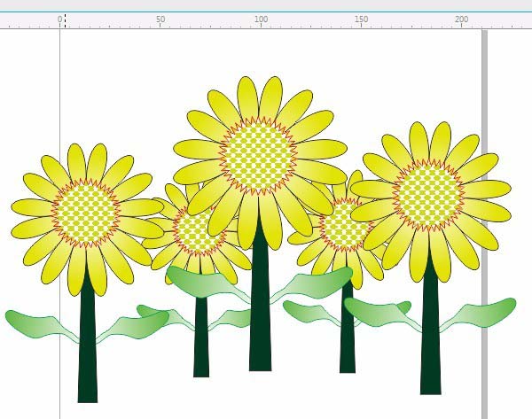The height and width of the screenshot is (419, 532).
Task: Click the ruler mark labeled 200
Action: point(461,19)
